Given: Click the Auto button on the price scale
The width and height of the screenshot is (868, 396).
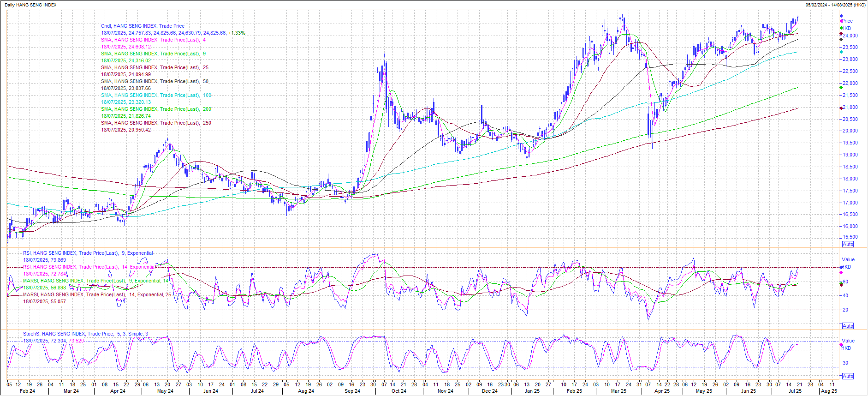Looking at the screenshot, I should (848, 244).
